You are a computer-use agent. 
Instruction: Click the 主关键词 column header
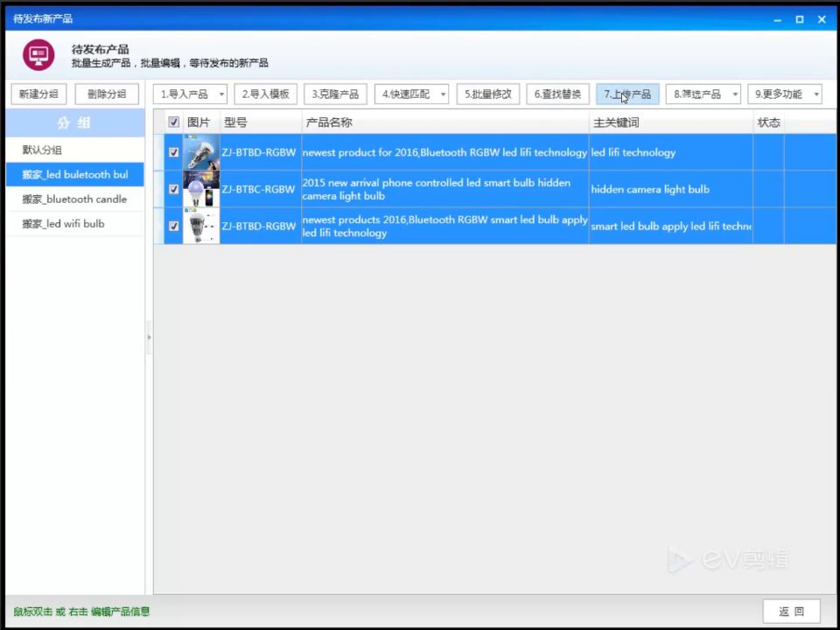point(671,122)
